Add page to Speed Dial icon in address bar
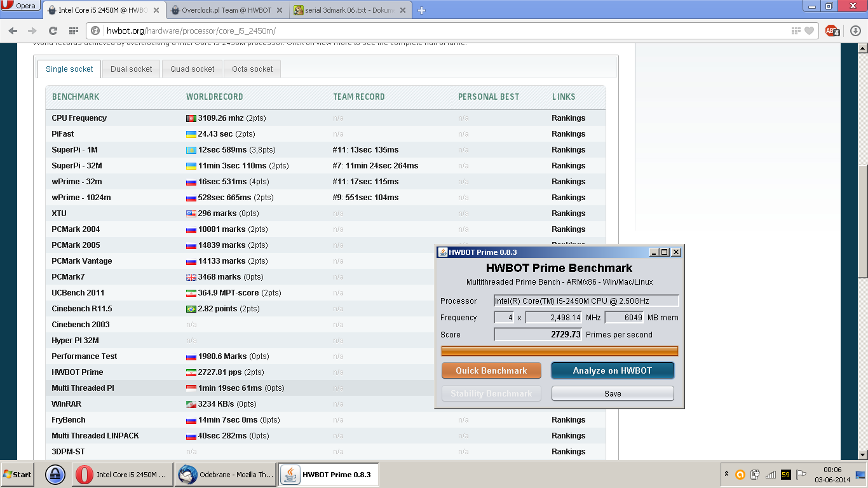 pyautogui.click(x=796, y=30)
